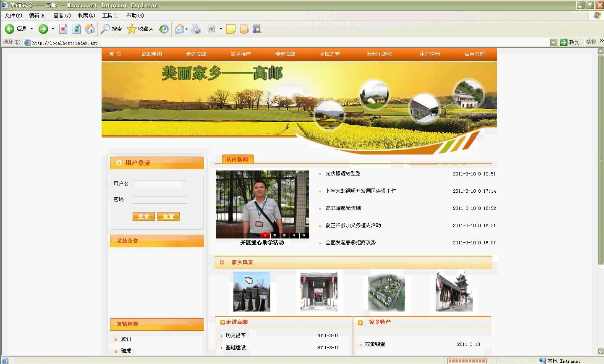Click the 本地 Intranet zone indicator
Viewport: 604px width, 364px height.
pos(560,361)
